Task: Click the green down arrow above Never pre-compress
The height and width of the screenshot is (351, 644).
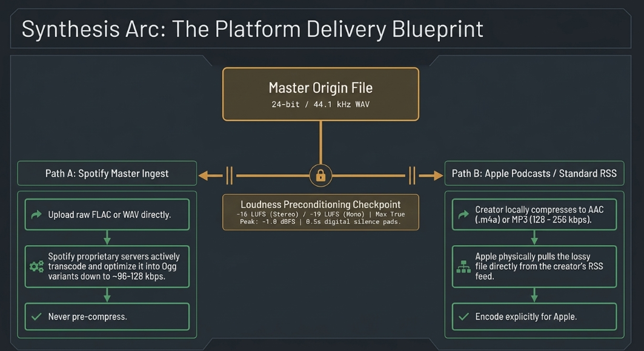Action: pyautogui.click(x=107, y=295)
